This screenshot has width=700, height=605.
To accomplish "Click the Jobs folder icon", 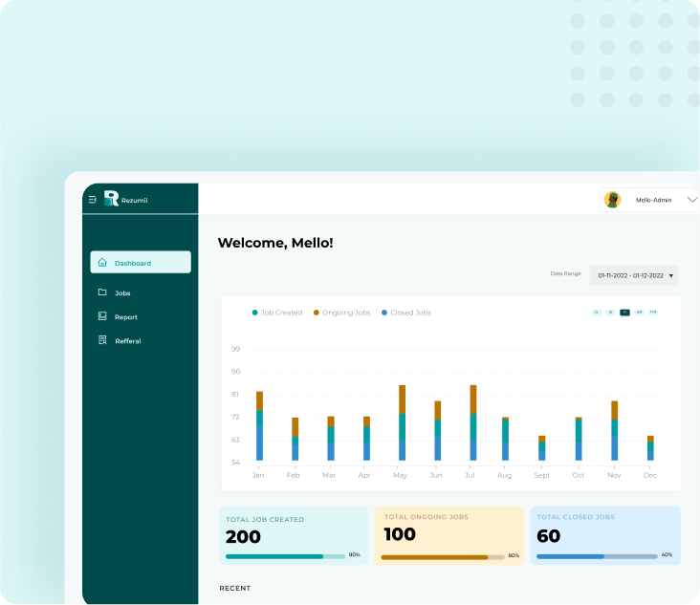I will pyautogui.click(x=102, y=292).
